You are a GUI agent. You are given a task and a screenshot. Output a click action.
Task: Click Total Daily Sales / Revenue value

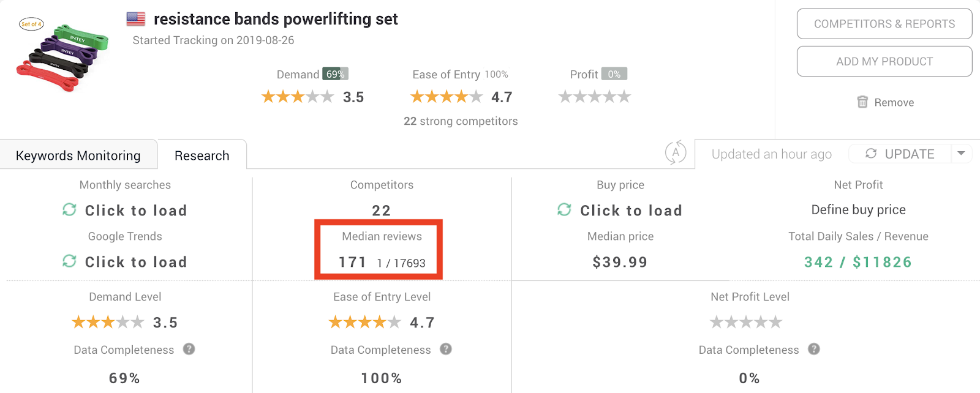858,262
